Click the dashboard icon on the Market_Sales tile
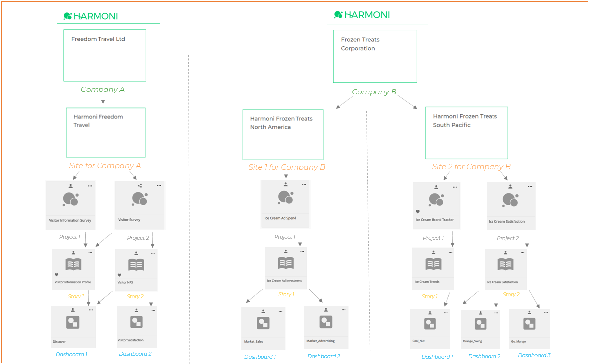 263,323
